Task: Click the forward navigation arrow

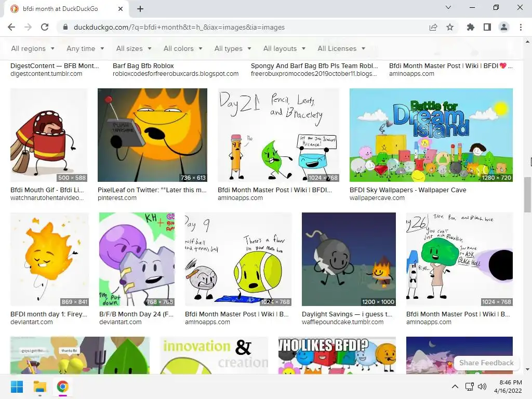Action: [28, 27]
